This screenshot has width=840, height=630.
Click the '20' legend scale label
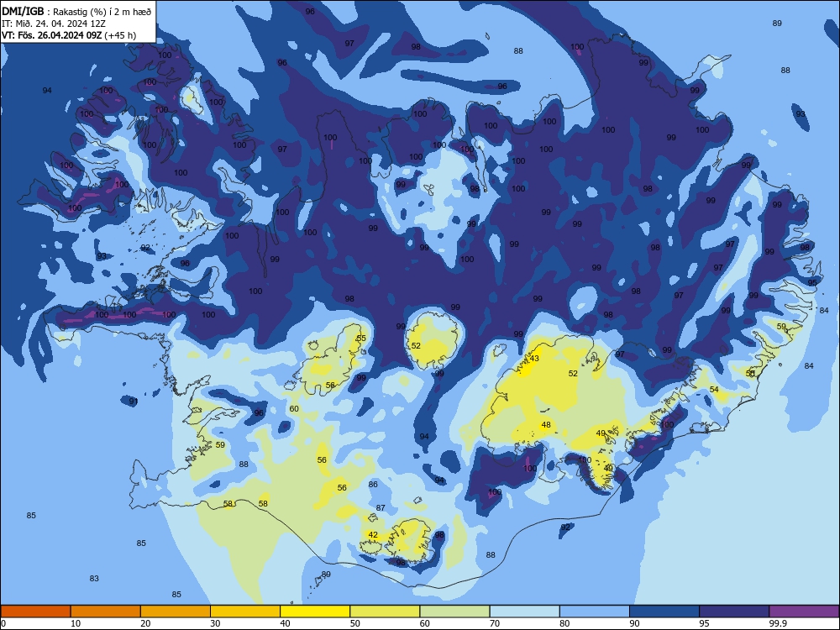(145, 623)
